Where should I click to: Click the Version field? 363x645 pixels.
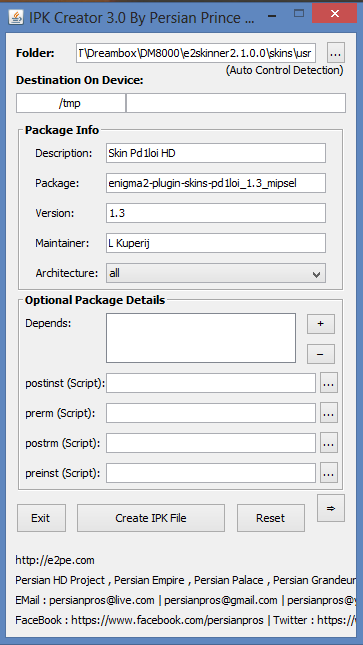pos(216,213)
